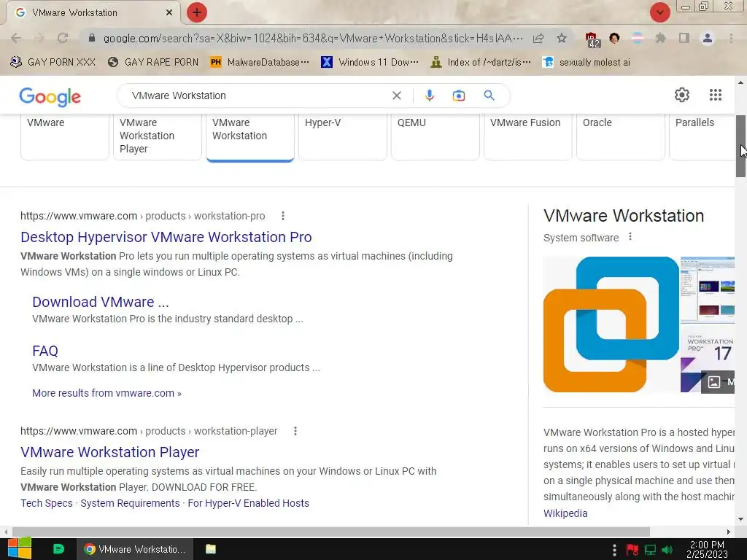The image size is (747, 560).
Task: Go to the Google homepage via the logo
Action: click(50, 97)
